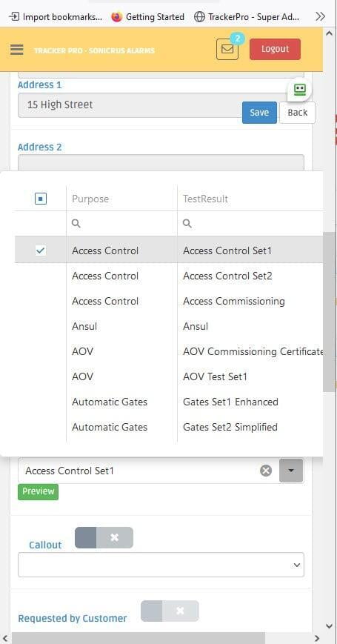Click the Import bookmarks toolbar item
This screenshot has height=644, width=337.
(56, 17)
